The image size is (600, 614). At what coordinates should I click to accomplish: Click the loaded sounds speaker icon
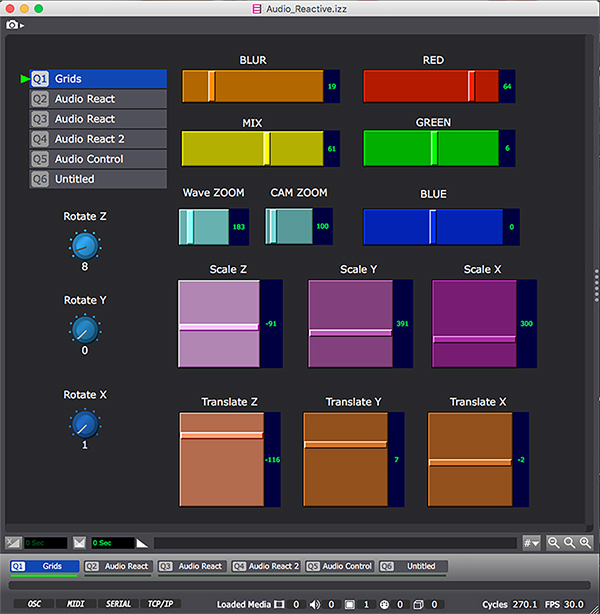click(314, 604)
